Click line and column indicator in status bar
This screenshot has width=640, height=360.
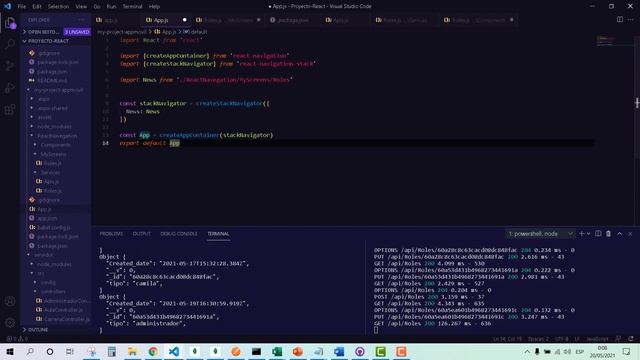[507, 339]
